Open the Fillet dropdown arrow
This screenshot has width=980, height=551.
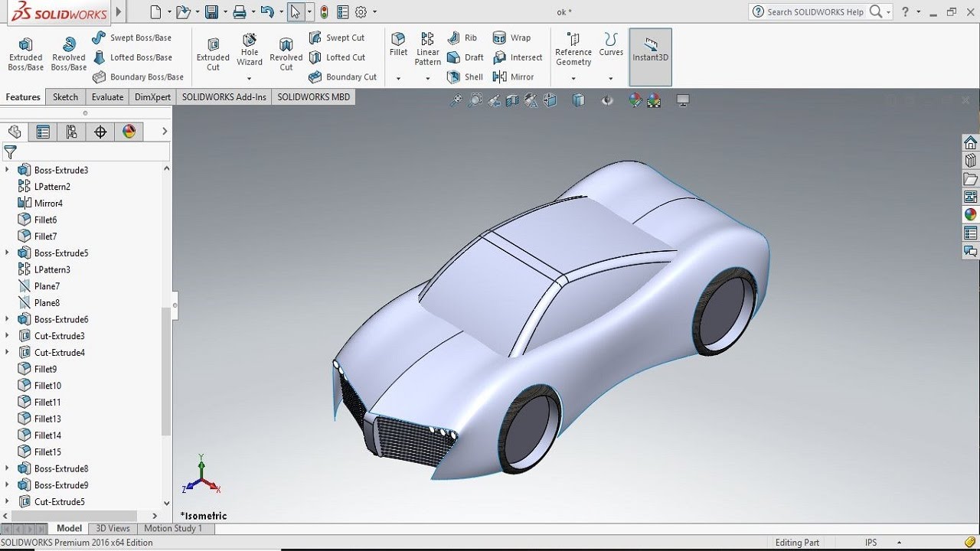(x=398, y=78)
